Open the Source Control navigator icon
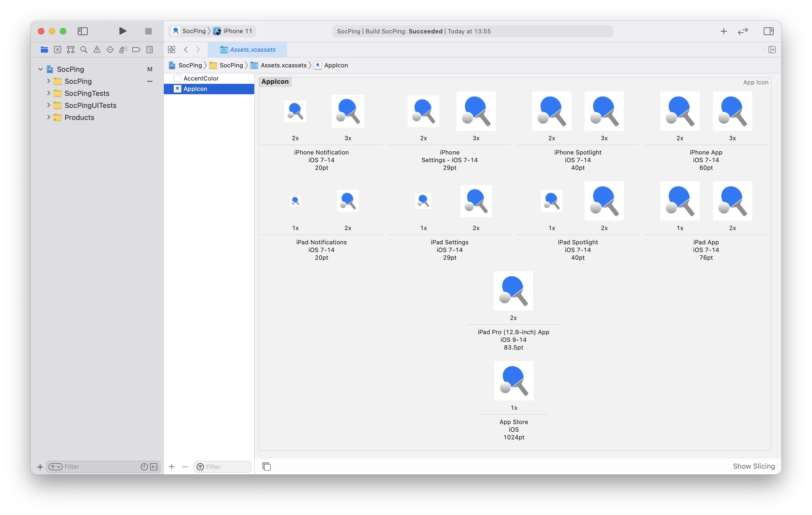Image resolution: width=812 pixels, height=515 pixels. 57,50
